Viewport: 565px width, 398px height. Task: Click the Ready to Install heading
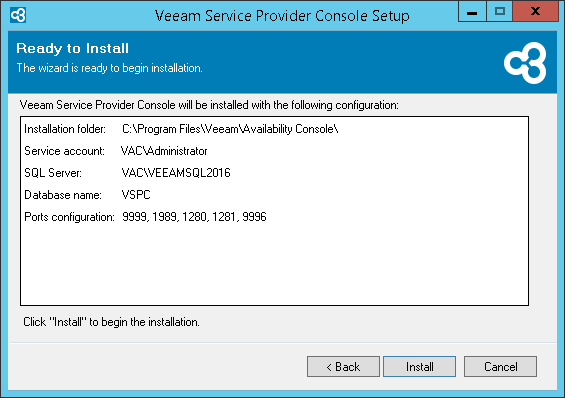[x=72, y=48]
